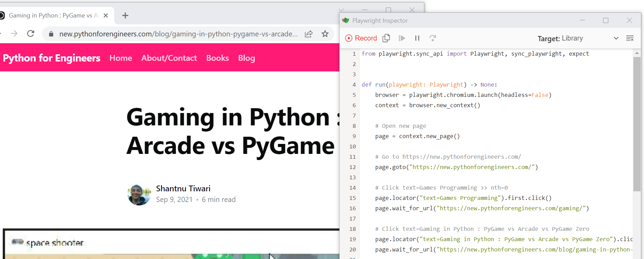644x259 pixels.
Task: Click the 'context = browser.new_context()' line
Action: click(x=428, y=105)
